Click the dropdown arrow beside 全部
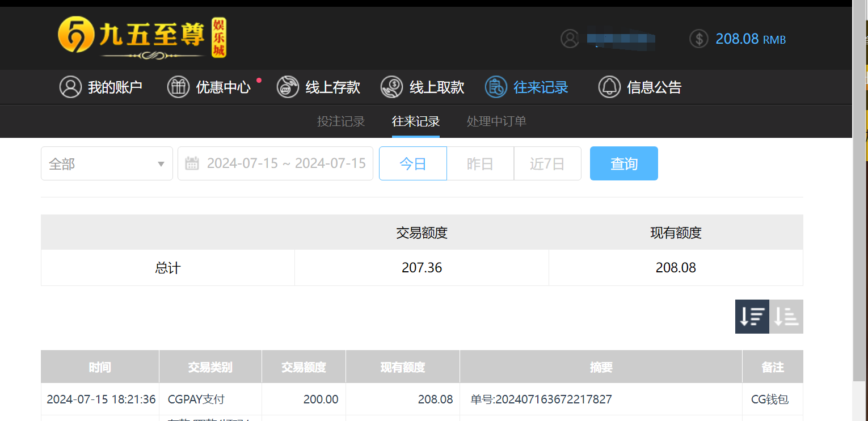The width and height of the screenshot is (868, 421). click(x=161, y=163)
